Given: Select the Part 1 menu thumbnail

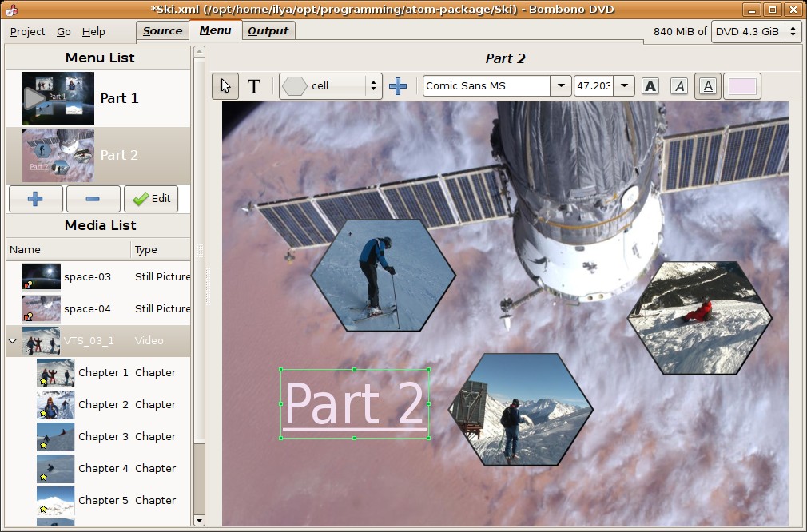Looking at the screenshot, I should pyautogui.click(x=58, y=98).
